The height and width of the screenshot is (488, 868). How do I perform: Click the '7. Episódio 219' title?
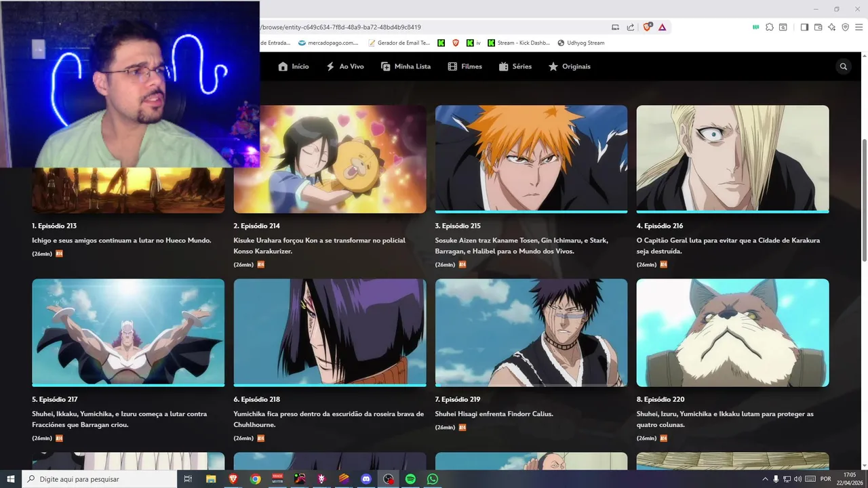(x=458, y=399)
